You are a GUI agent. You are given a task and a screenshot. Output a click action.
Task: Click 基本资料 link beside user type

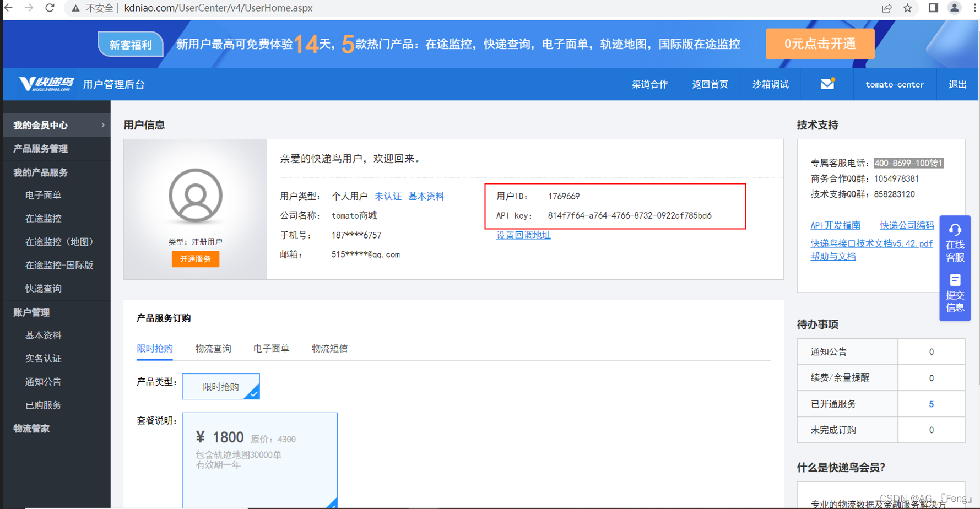point(426,196)
